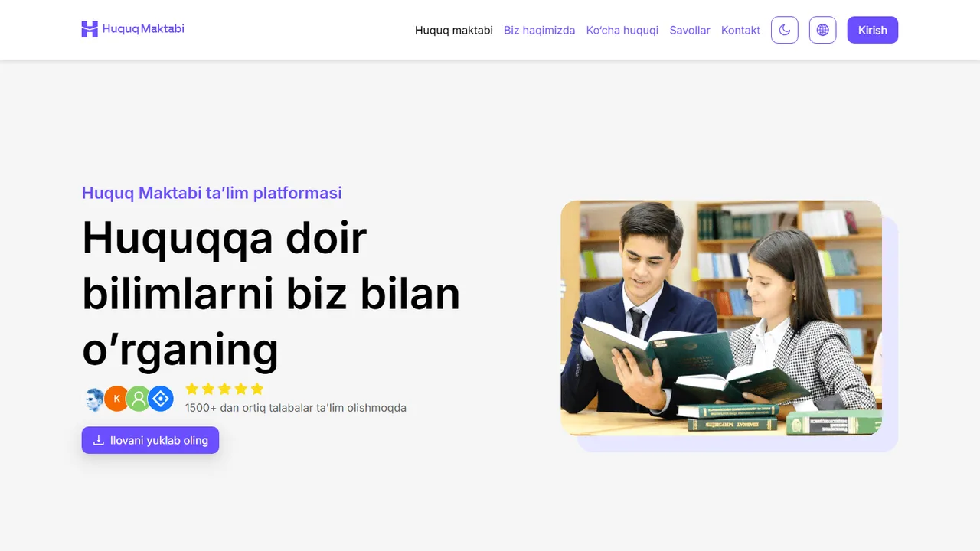Open the Huquq maktabi nav item
This screenshot has width=980, height=551.
pyautogui.click(x=454, y=31)
